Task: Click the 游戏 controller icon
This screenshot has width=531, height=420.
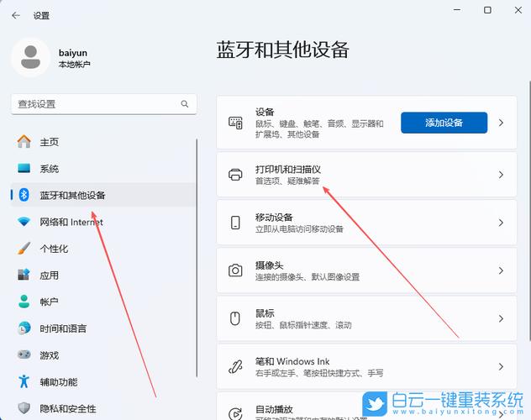Action: [24, 354]
